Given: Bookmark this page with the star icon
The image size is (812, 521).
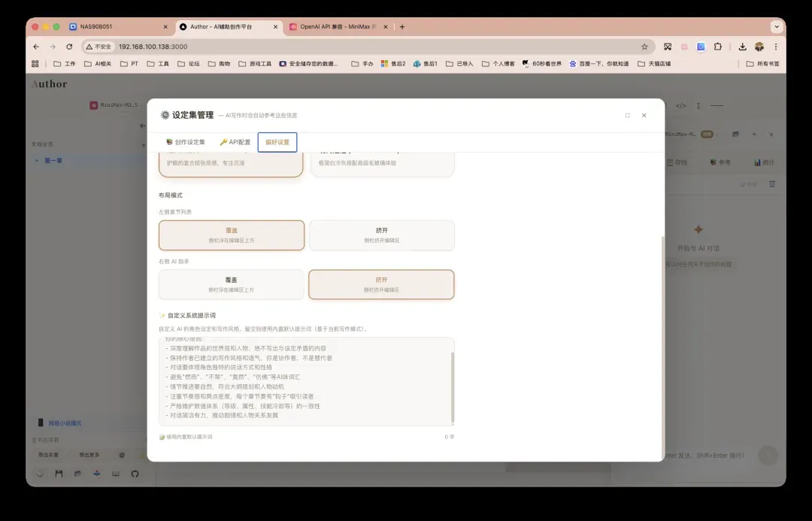Looking at the screenshot, I should [644, 47].
